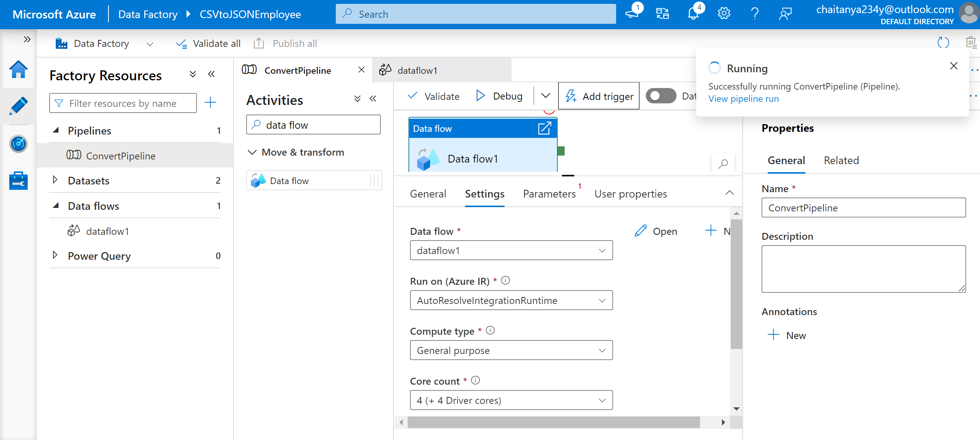This screenshot has width=980, height=440.
Task: Click the Activities search field
Action: pyautogui.click(x=313, y=125)
